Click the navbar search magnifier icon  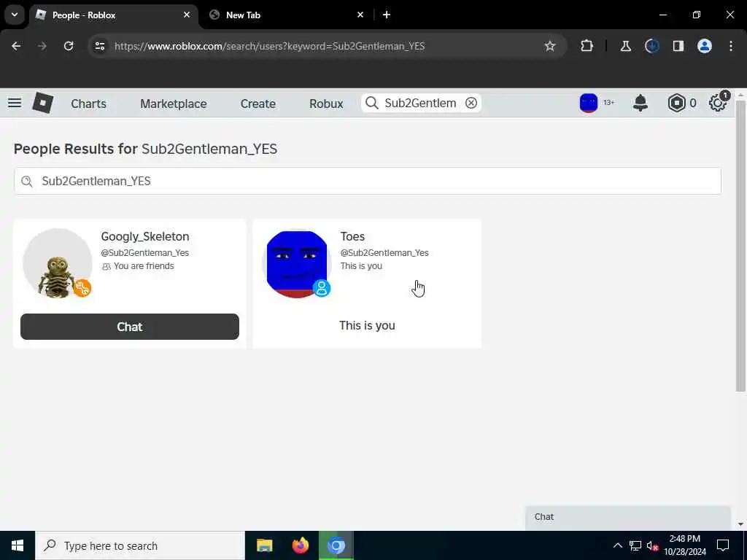[372, 103]
